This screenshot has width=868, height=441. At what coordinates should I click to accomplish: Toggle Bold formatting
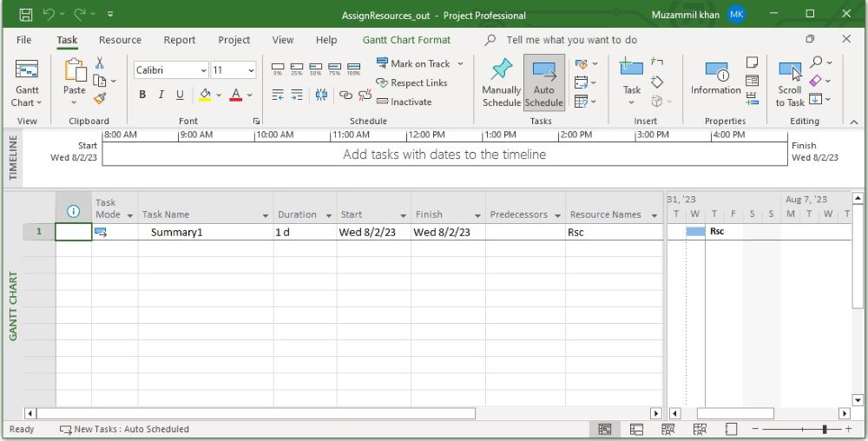(x=142, y=95)
